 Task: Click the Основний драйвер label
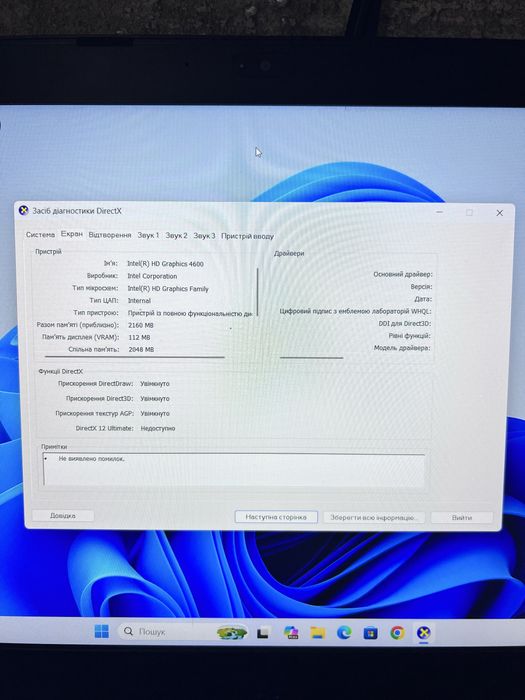403,274
